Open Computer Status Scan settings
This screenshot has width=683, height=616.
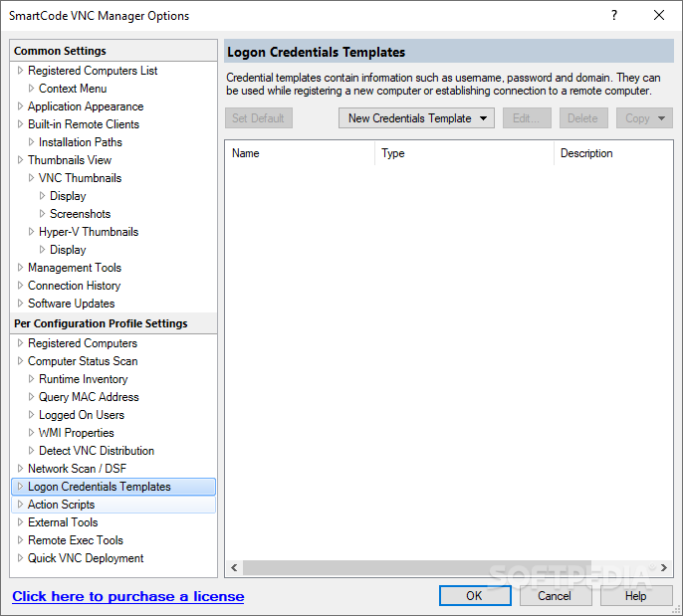pos(83,361)
